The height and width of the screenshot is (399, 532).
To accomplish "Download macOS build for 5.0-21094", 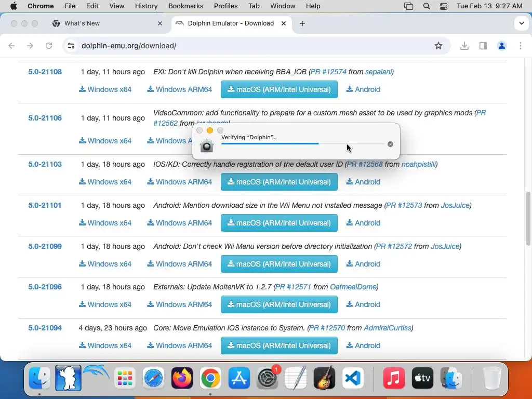I will [x=279, y=345].
